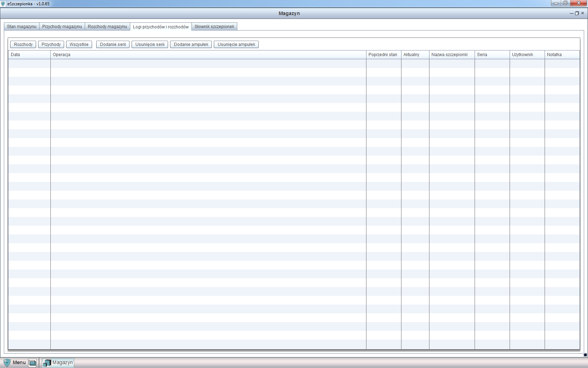588x368 pixels.
Task: Open the Menu shield icon in taskbar
Action: point(7,362)
